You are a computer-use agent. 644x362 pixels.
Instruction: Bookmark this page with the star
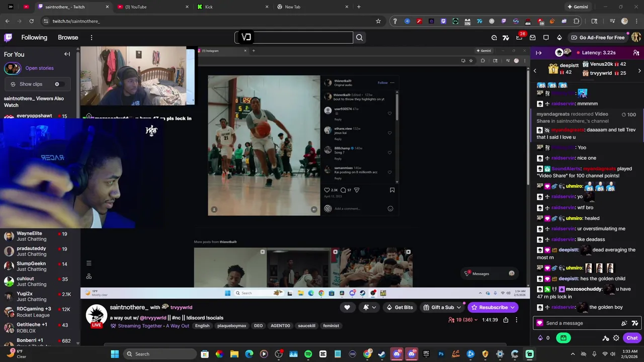pyautogui.click(x=378, y=21)
